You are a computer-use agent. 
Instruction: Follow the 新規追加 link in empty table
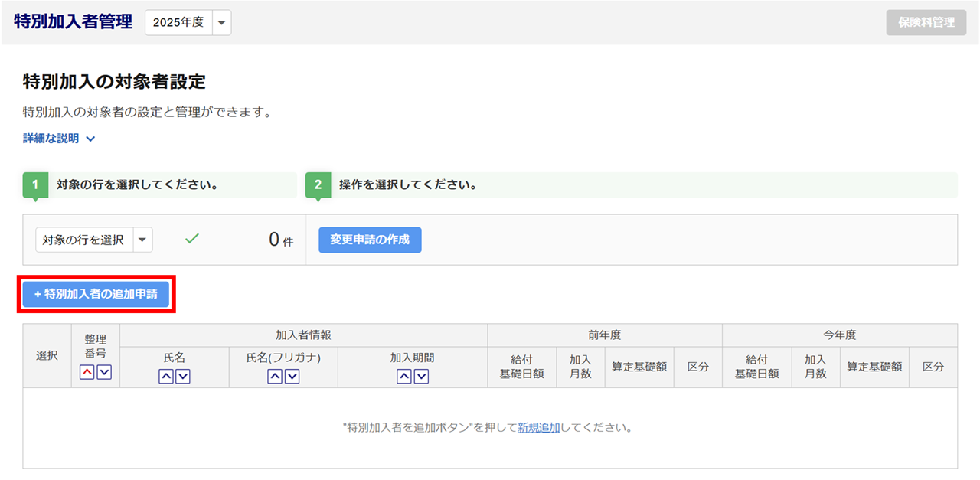[x=539, y=427]
